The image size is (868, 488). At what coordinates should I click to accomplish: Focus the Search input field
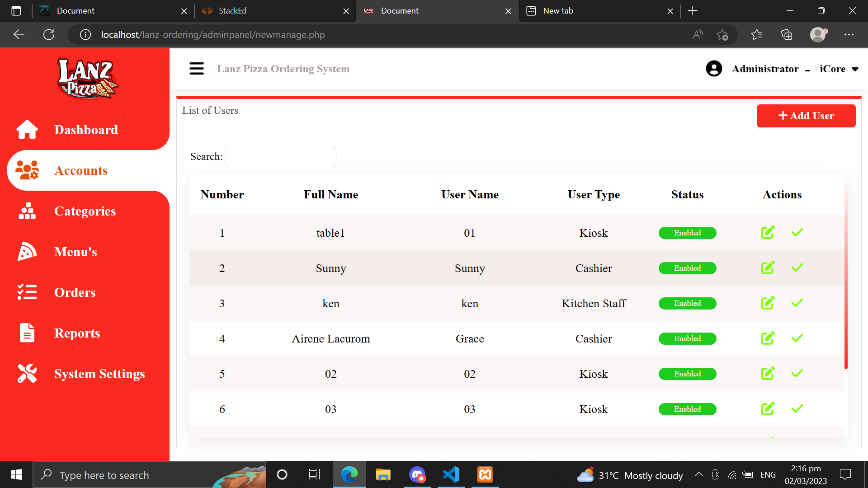pos(281,157)
